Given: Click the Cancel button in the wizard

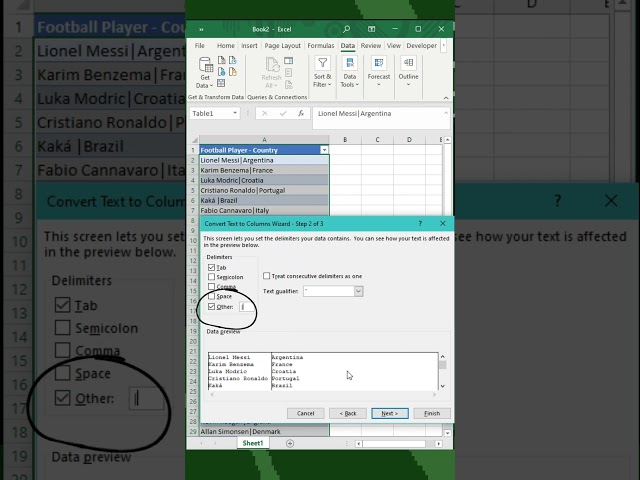Looking at the screenshot, I should [x=305, y=413].
